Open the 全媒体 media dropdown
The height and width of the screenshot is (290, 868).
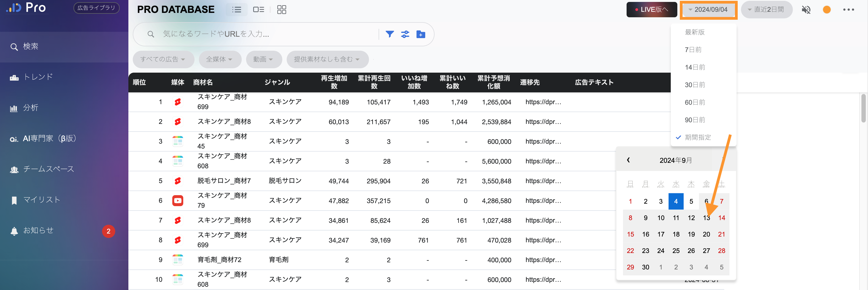click(x=219, y=59)
